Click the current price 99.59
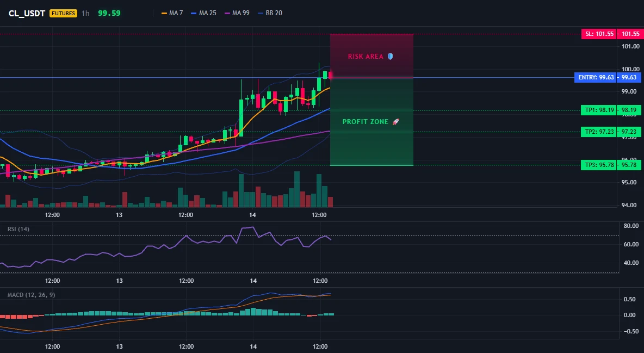The height and width of the screenshot is (353, 644). pos(109,13)
